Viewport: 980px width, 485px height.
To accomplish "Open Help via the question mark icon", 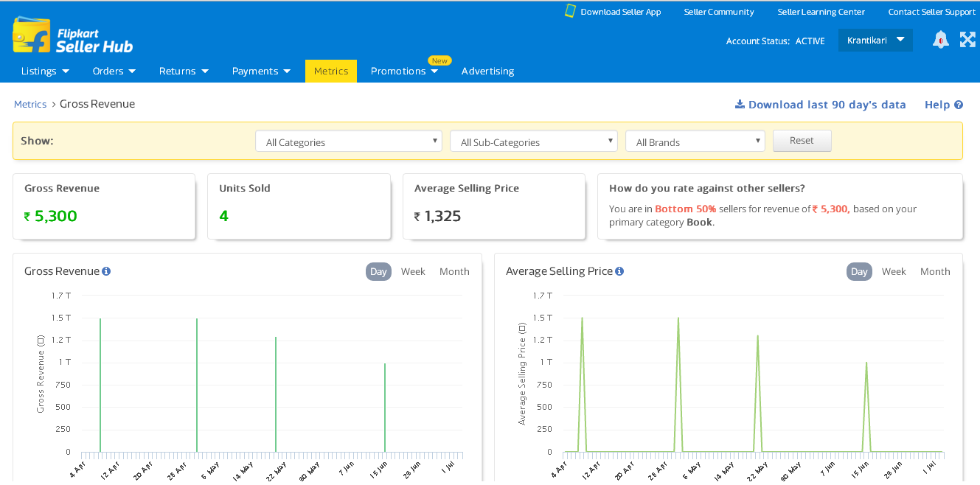I will click(x=959, y=104).
